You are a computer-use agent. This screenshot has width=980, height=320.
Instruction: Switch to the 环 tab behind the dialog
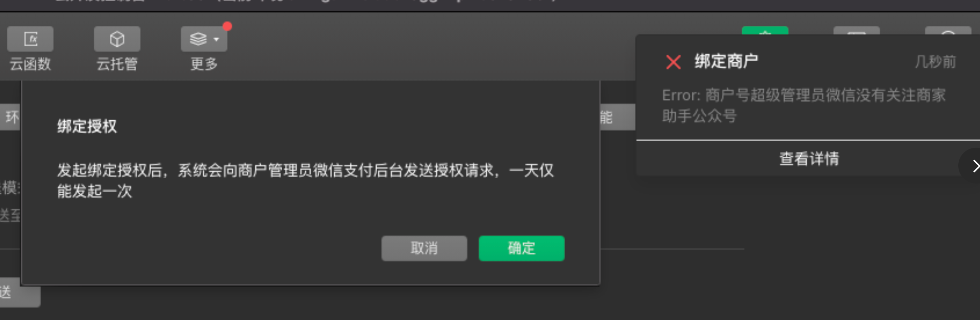tap(10, 117)
